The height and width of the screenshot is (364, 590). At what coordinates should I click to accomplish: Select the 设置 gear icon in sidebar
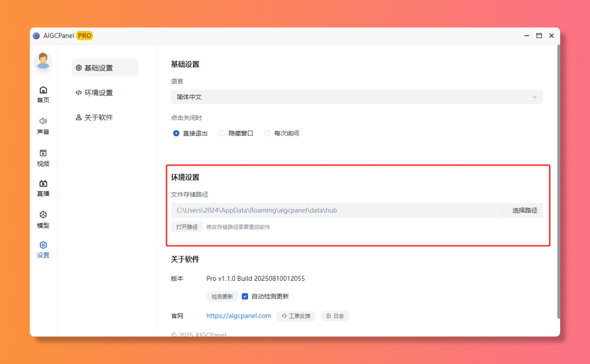click(43, 245)
